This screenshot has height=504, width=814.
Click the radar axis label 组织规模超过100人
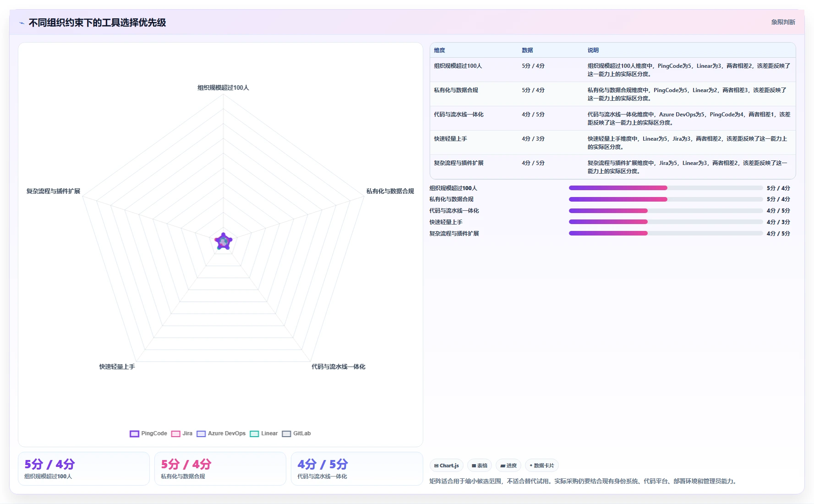tap(223, 88)
